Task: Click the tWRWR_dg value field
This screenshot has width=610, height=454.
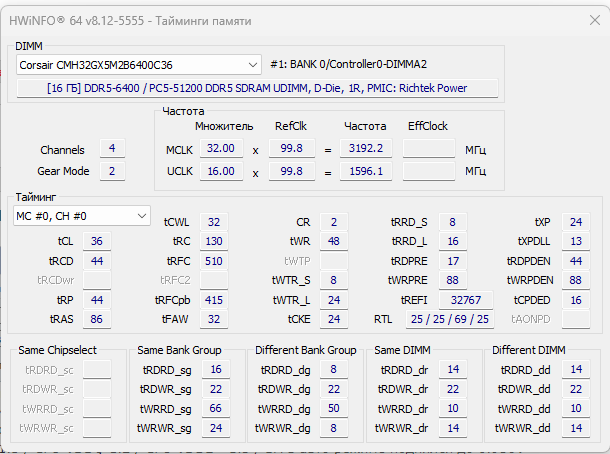Action: point(334,428)
